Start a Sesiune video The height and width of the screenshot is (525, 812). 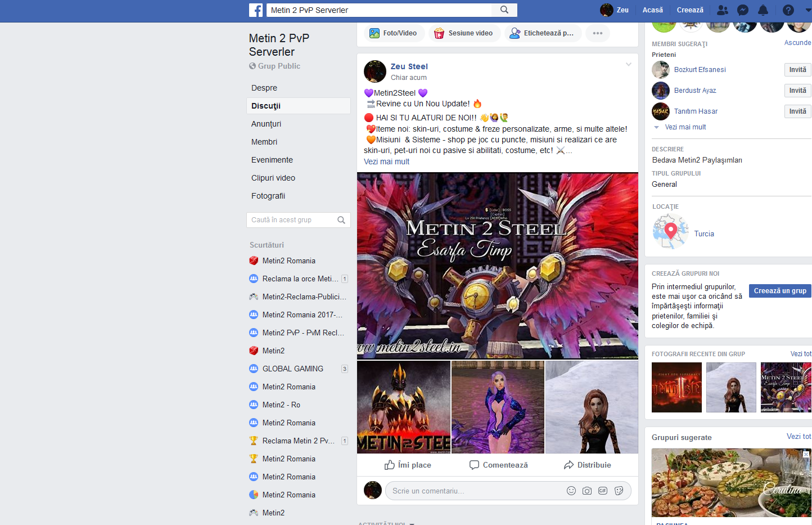pyautogui.click(x=463, y=33)
